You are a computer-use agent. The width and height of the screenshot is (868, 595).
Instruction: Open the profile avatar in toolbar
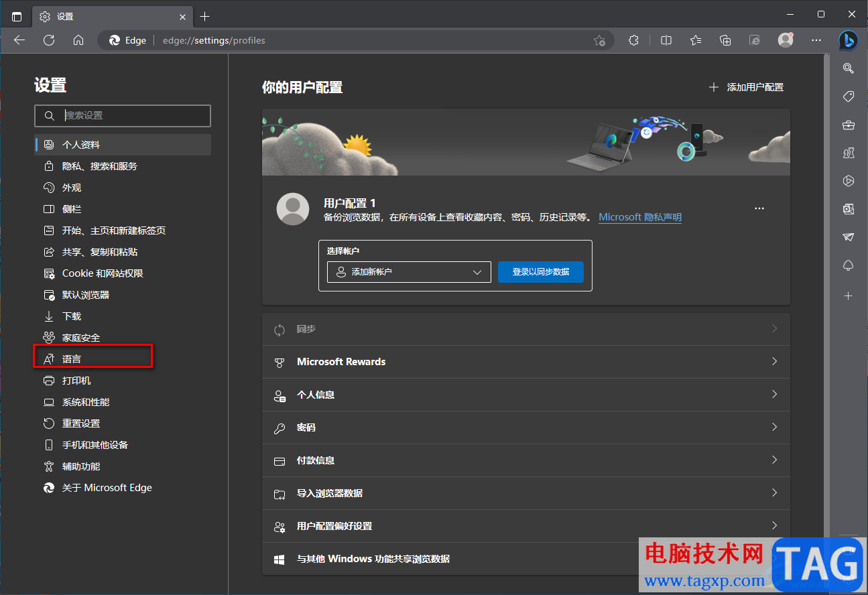coord(786,40)
